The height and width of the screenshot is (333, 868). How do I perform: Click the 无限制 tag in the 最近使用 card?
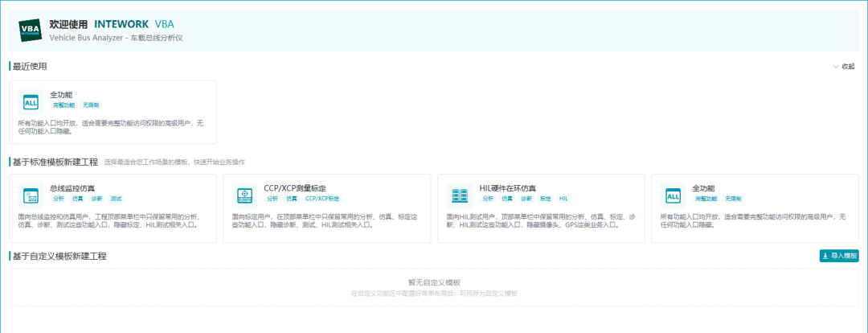tap(91, 105)
